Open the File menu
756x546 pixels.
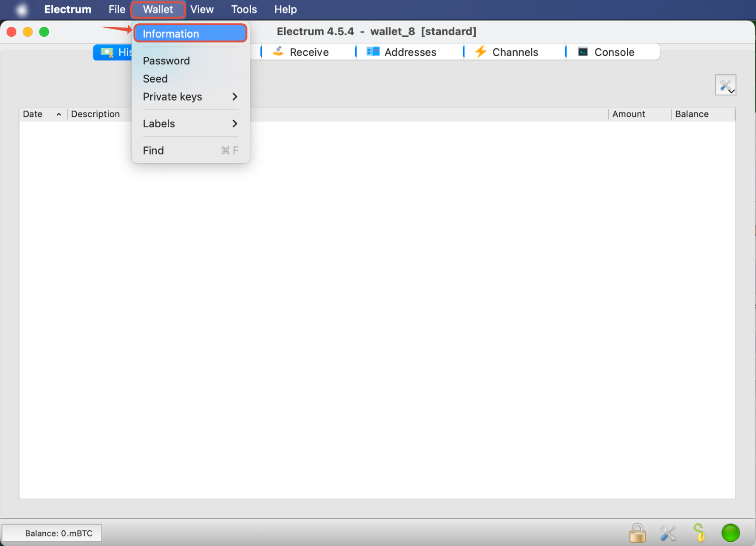point(117,10)
